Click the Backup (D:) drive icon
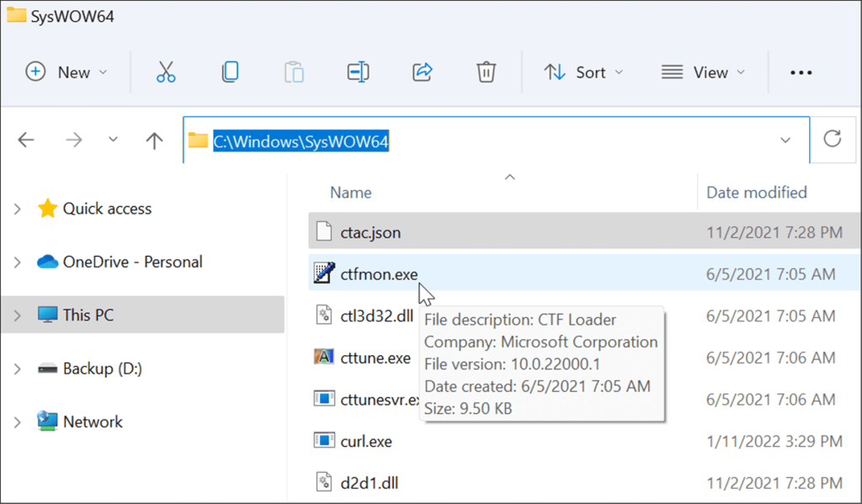 point(47,369)
